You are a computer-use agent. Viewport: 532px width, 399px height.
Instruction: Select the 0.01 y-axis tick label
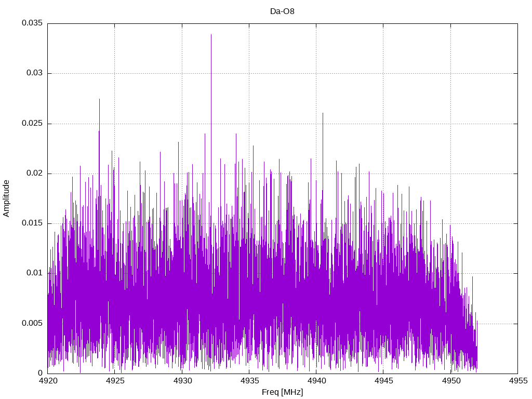(x=34, y=273)
